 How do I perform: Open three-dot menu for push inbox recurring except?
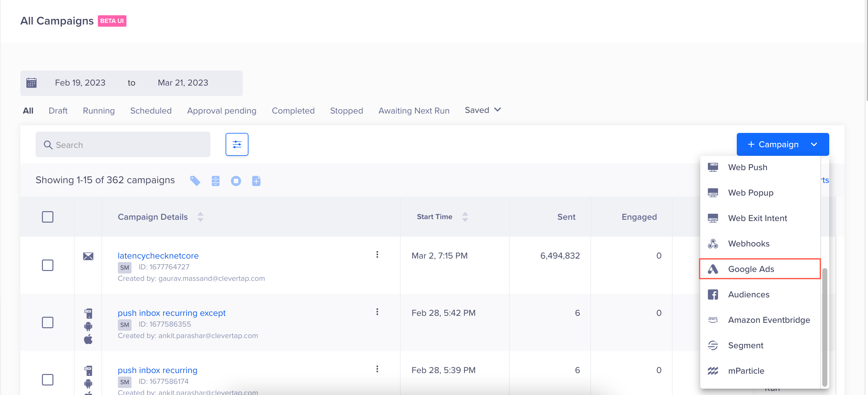[x=377, y=312]
